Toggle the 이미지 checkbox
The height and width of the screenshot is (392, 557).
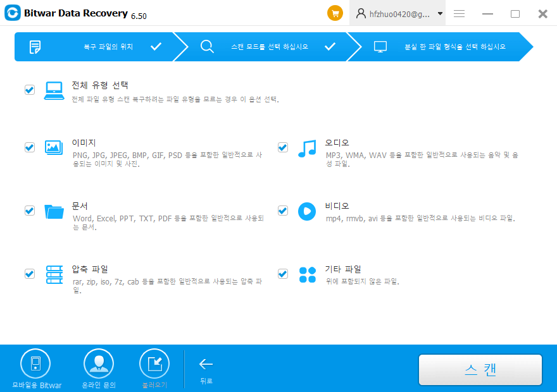[x=30, y=147]
